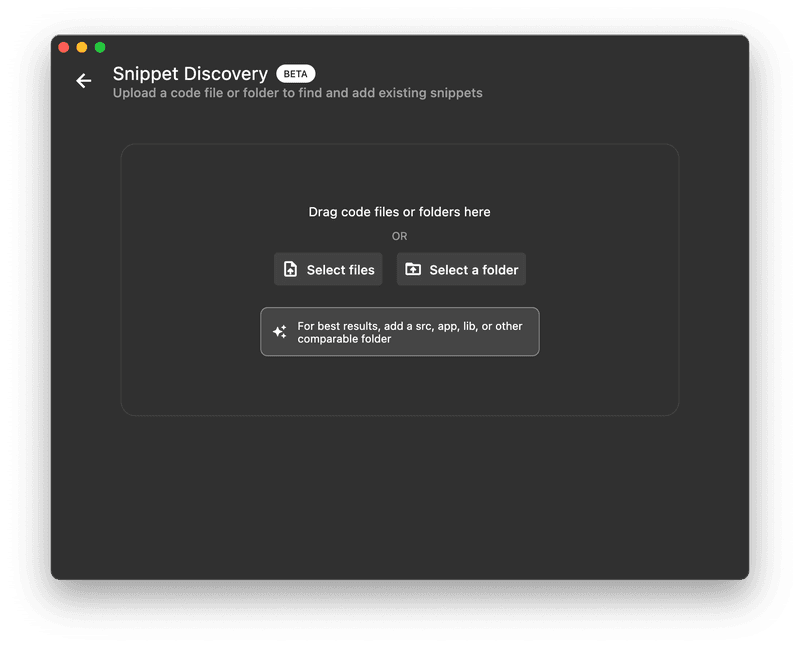Click the rounded tip container

point(400,331)
